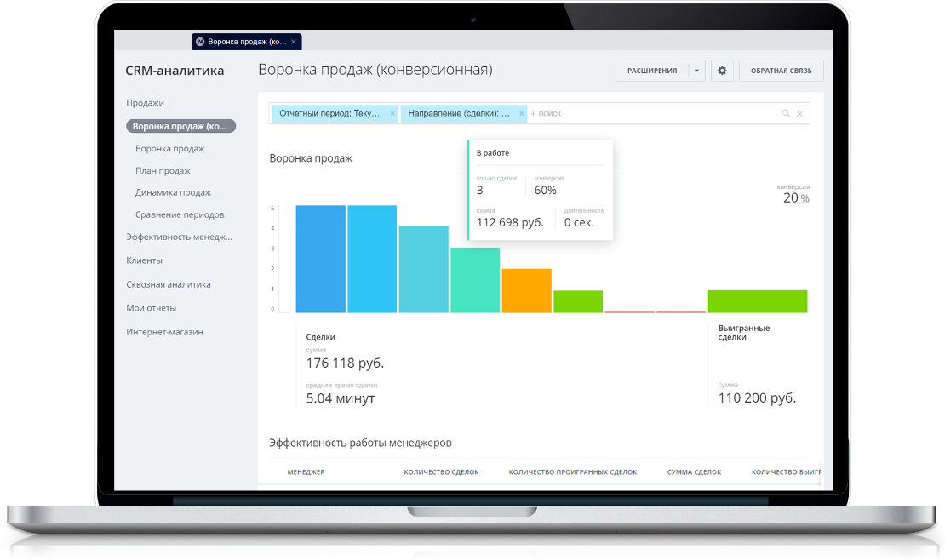The width and height of the screenshot is (945, 560).
Task: Click the ОБРАТНАЯ СВЯЗЬ button
Action: coord(781,71)
